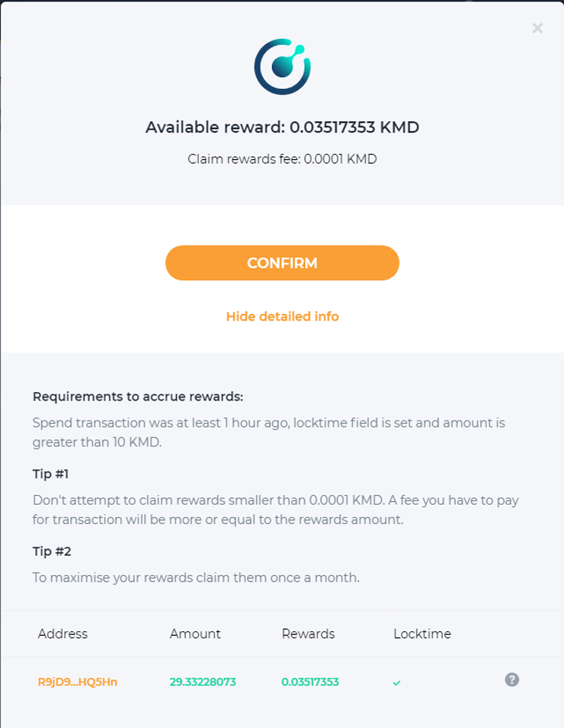Click the Rewards column header

308,634
